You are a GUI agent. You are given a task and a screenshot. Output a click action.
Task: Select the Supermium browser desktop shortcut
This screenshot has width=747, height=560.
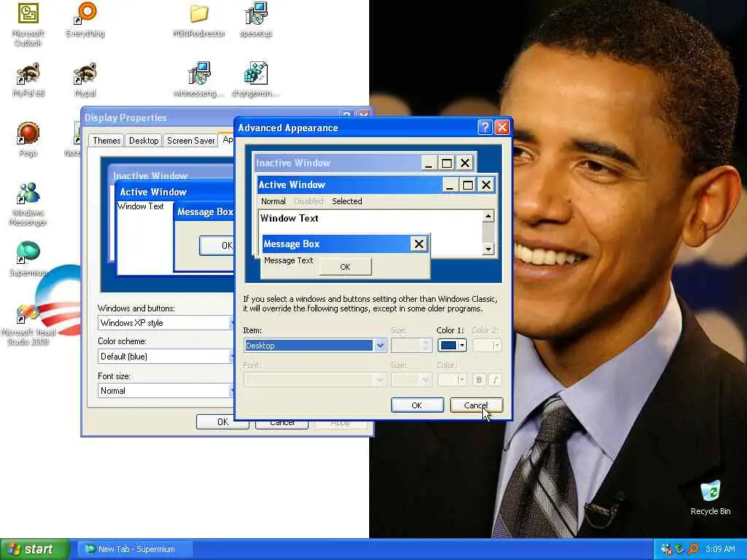(x=28, y=259)
